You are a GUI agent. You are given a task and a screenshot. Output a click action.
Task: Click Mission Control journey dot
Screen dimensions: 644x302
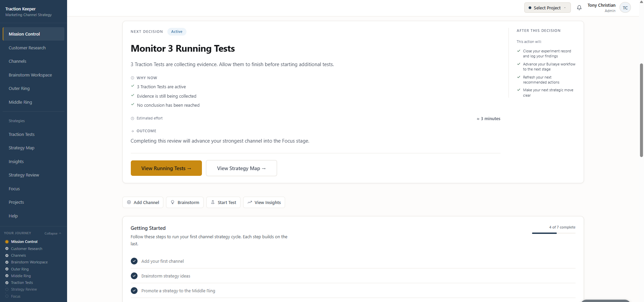(x=7, y=242)
